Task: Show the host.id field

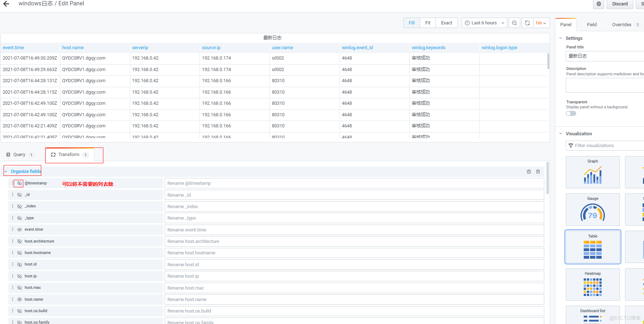Action: [19, 264]
